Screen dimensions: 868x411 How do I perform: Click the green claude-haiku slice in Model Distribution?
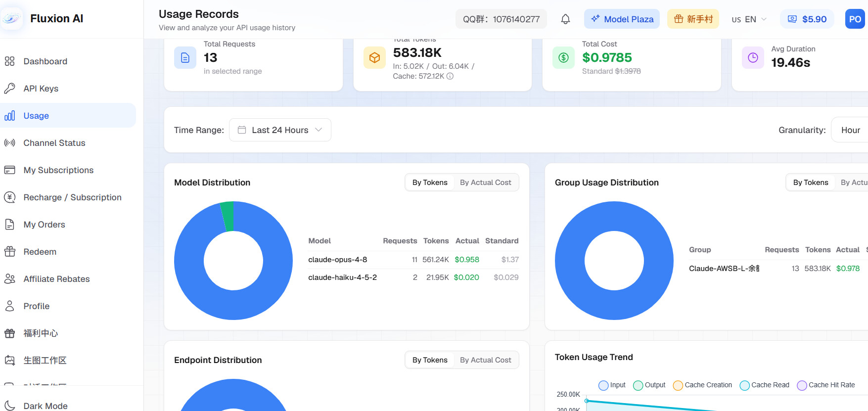click(227, 216)
